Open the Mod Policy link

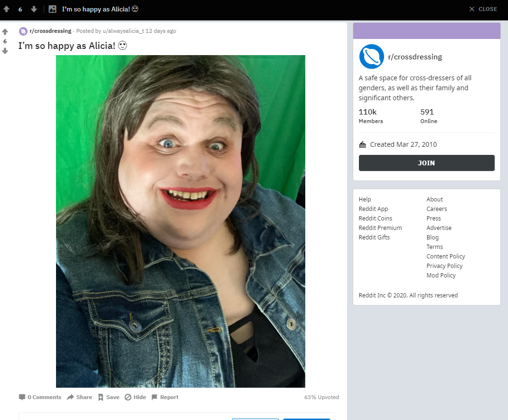pos(441,275)
